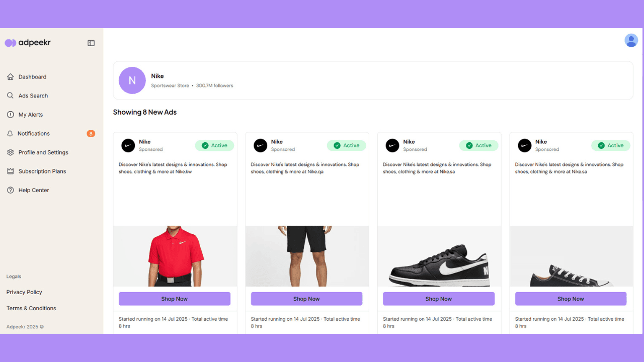Select the black Nike sneaker ad image
Screen dimensions: 644x362
tap(439, 256)
